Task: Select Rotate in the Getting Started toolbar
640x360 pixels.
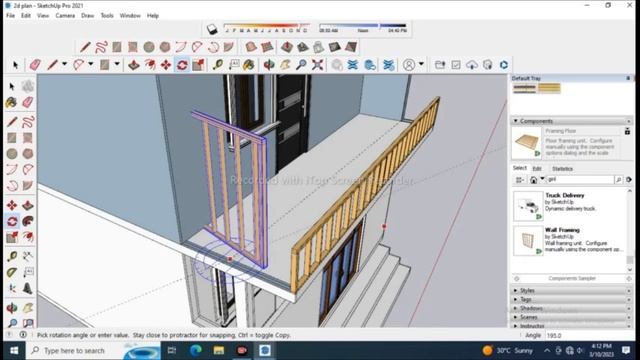Action: tap(182, 65)
